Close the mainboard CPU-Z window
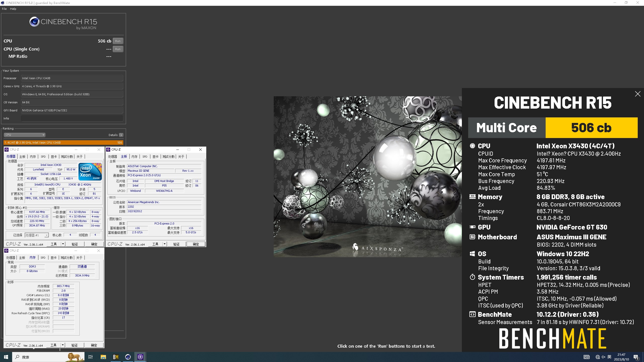644x362 pixels. click(200, 150)
